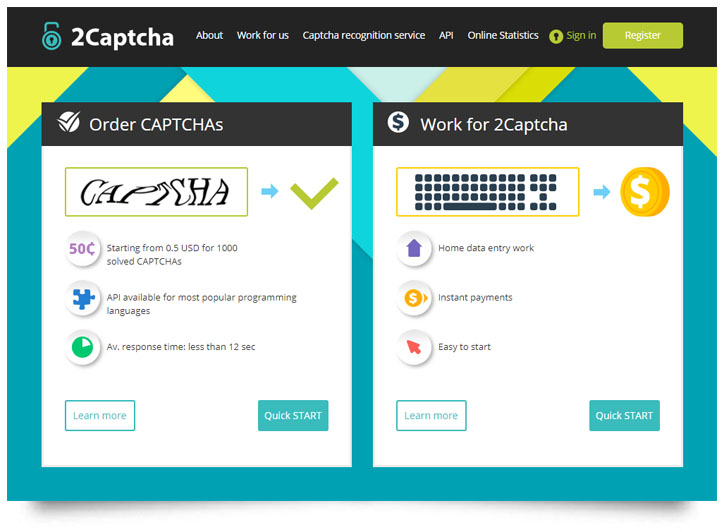This screenshot has height=532, width=725.
Task: Click the green pie clock response time icon
Action: [x=83, y=347]
